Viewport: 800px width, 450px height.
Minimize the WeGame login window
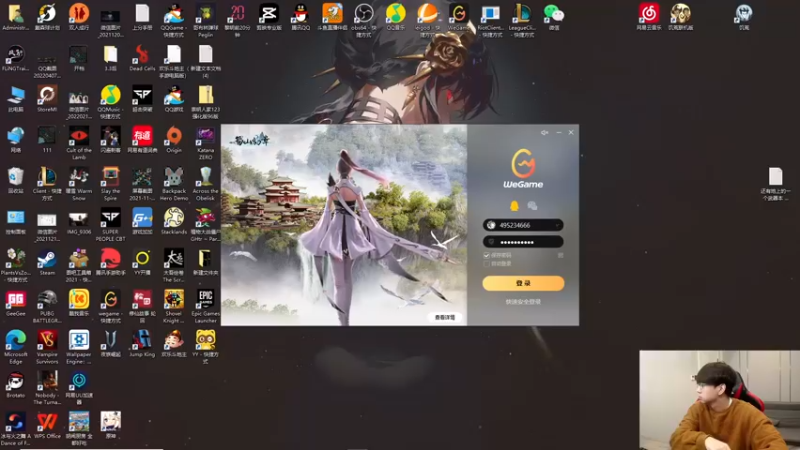pyautogui.click(x=559, y=133)
